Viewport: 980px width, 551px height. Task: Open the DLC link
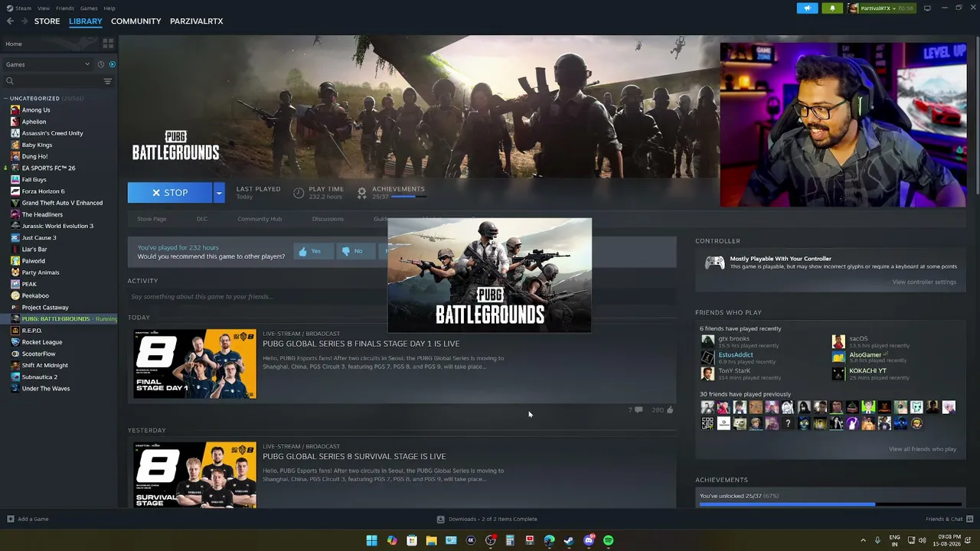click(x=202, y=219)
